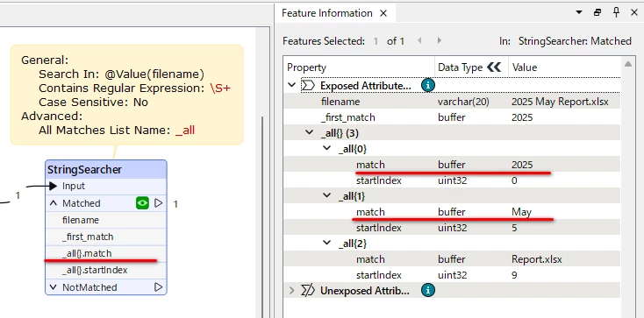644x318 pixels.
Task: Select the startIndex value 9
Action: [x=514, y=275]
